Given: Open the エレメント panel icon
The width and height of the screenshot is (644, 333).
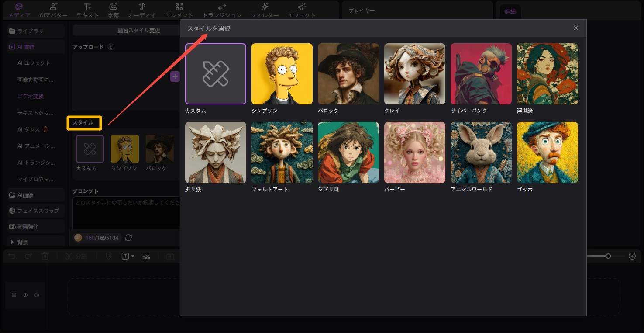Looking at the screenshot, I should tap(179, 10).
